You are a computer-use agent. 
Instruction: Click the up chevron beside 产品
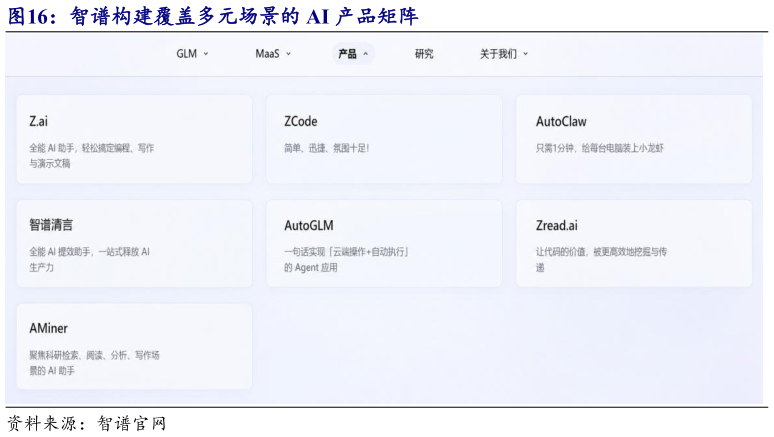click(x=365, y=54)
